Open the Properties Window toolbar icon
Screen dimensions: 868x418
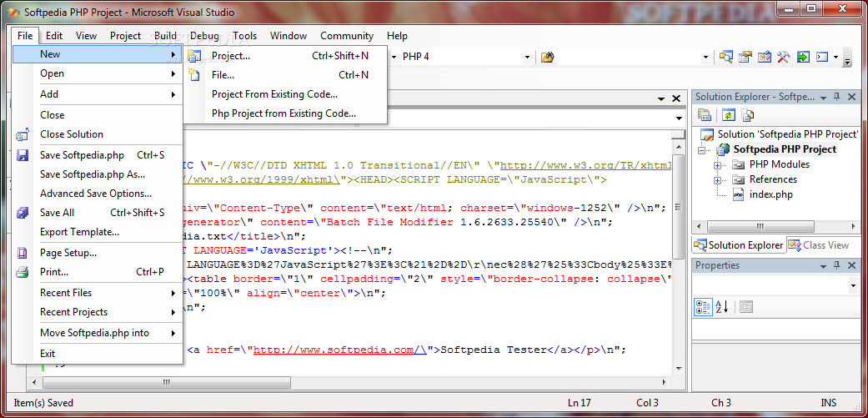click(745, 57)
